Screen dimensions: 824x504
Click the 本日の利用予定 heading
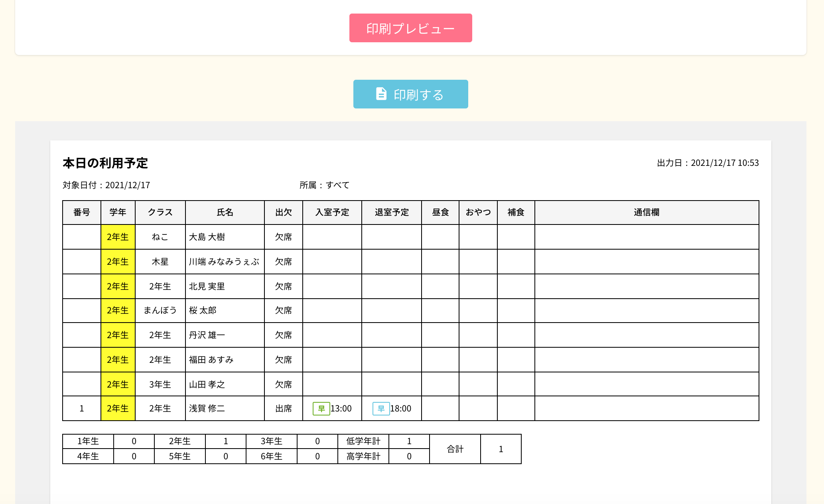pos(105,163)
